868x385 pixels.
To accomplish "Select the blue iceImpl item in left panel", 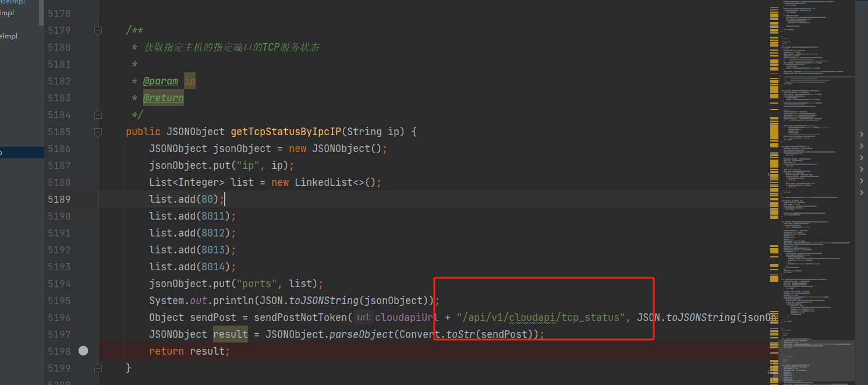I will click(x=13, y=2).
